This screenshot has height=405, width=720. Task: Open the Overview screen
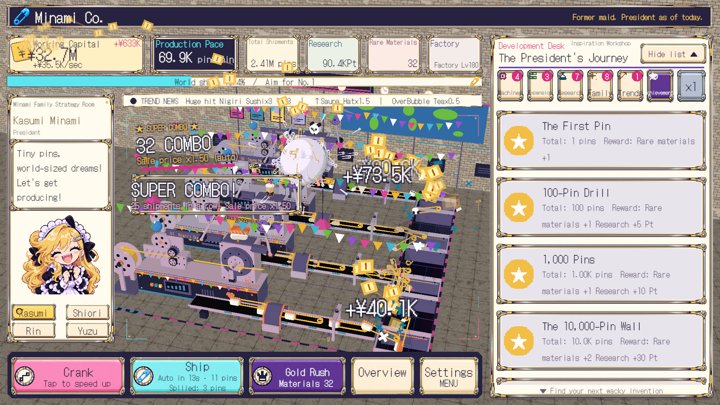coord(382,376)
